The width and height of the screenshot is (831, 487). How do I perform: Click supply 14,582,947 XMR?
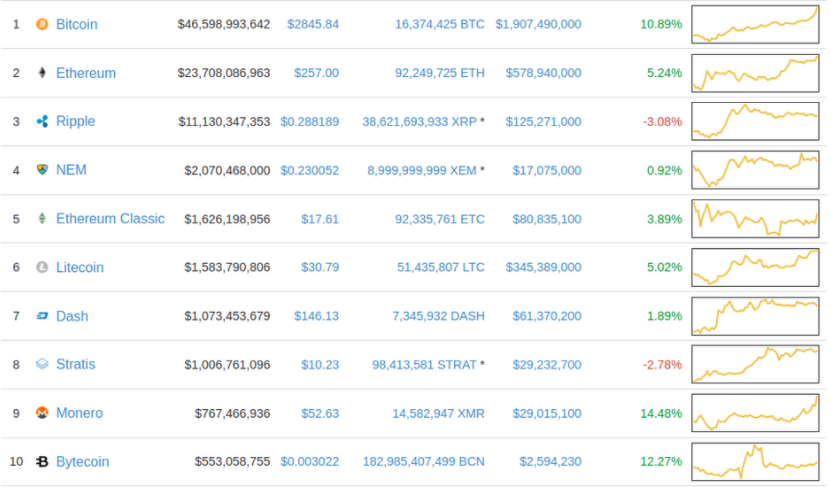(x=438, y=413)
